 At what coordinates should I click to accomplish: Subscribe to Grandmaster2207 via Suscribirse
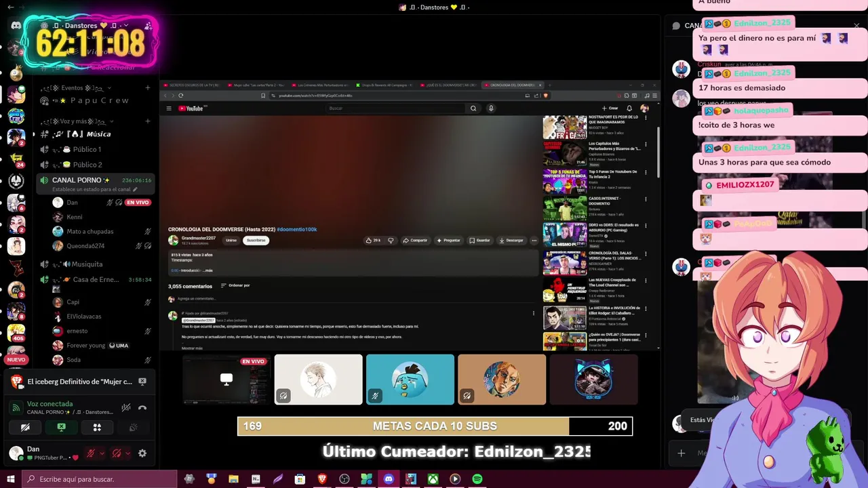pos(256,241)
